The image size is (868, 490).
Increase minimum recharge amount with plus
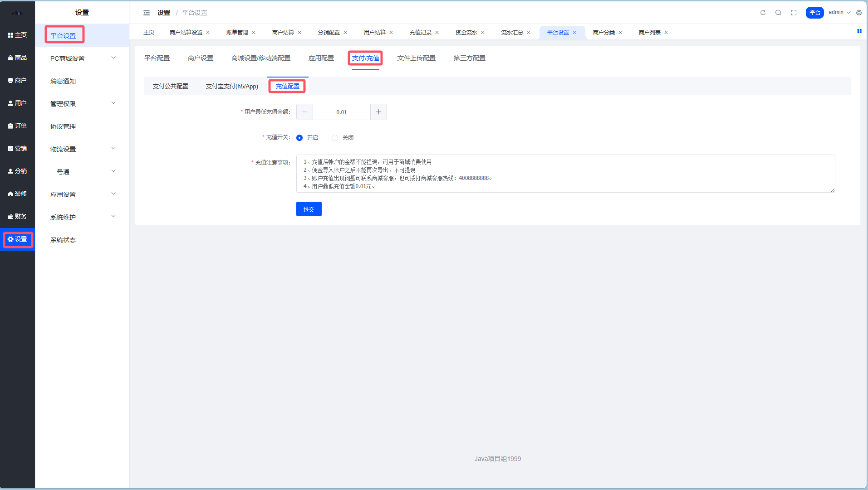click(378, 112)
